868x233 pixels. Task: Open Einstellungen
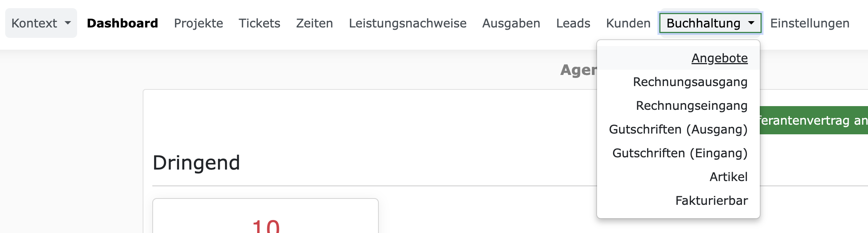tap(810, 23)
